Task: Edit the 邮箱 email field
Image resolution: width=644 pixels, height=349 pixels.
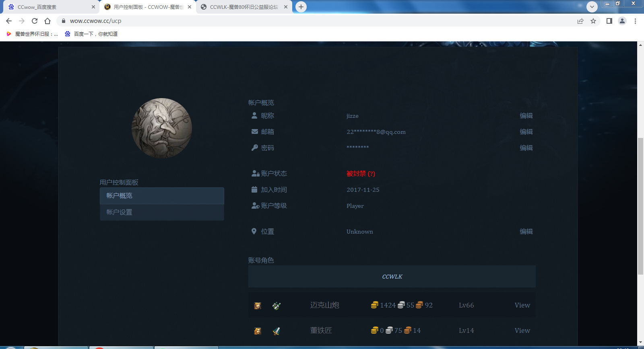Action: tap(526, 132)
